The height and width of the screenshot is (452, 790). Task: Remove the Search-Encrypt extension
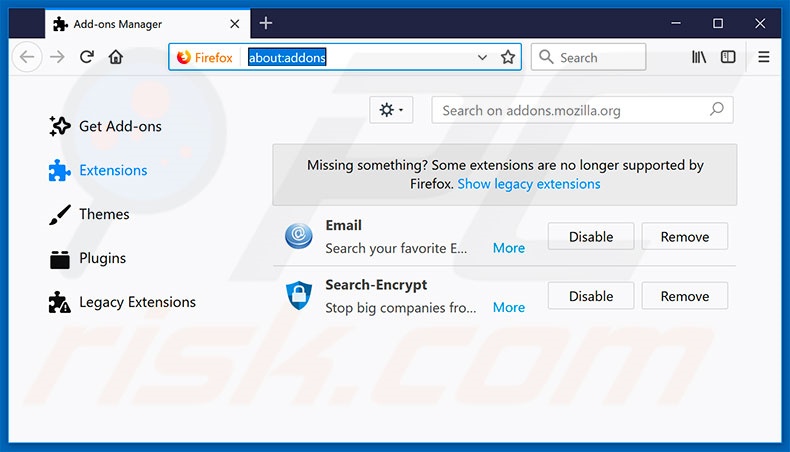(685, 296)
